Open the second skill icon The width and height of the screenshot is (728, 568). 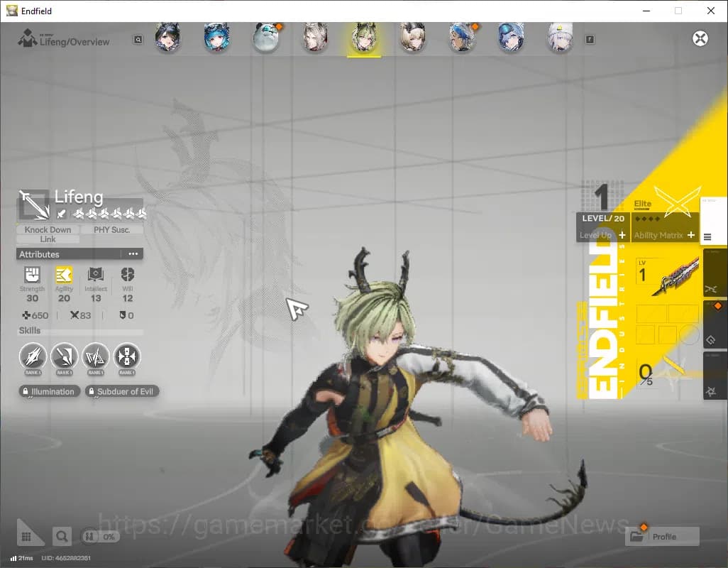[64, 356]
